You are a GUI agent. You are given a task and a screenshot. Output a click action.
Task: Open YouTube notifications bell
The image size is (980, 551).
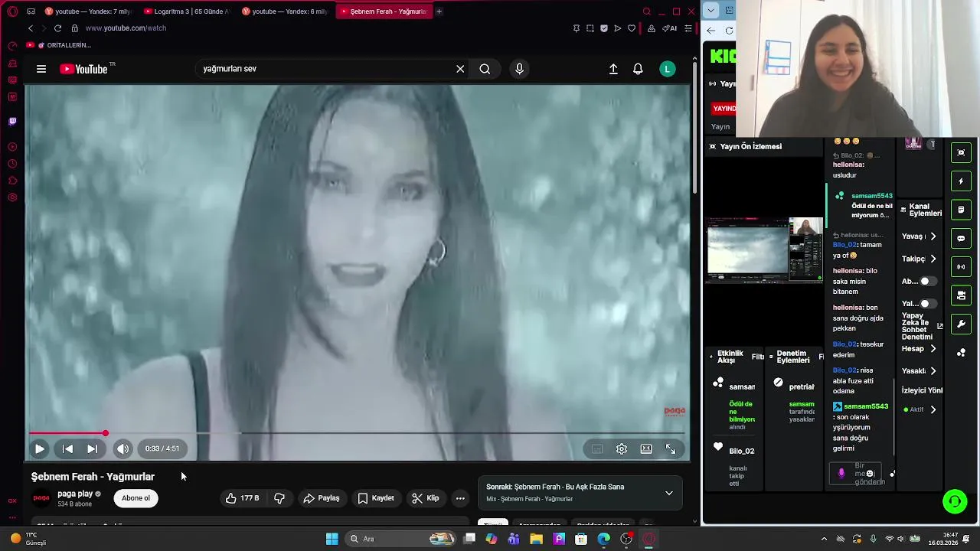638,69
